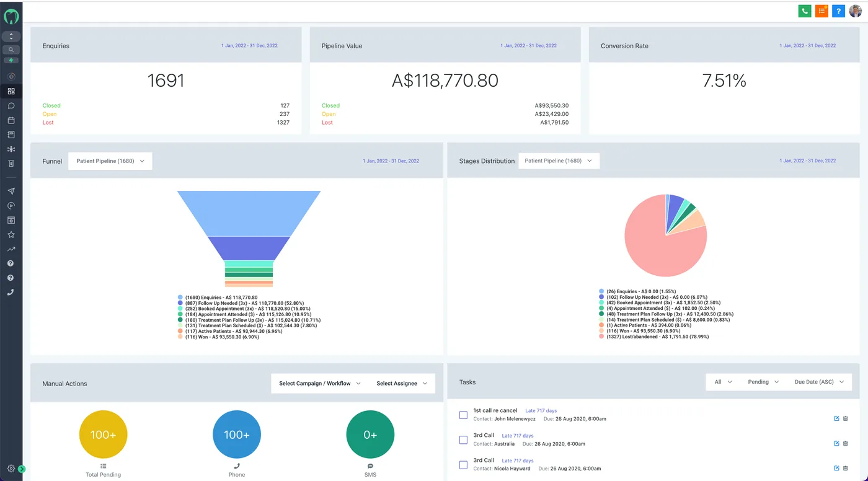Open the Settings gear in sidebar
The height and width of the screenshot is (481, 868).
[11, 469]
